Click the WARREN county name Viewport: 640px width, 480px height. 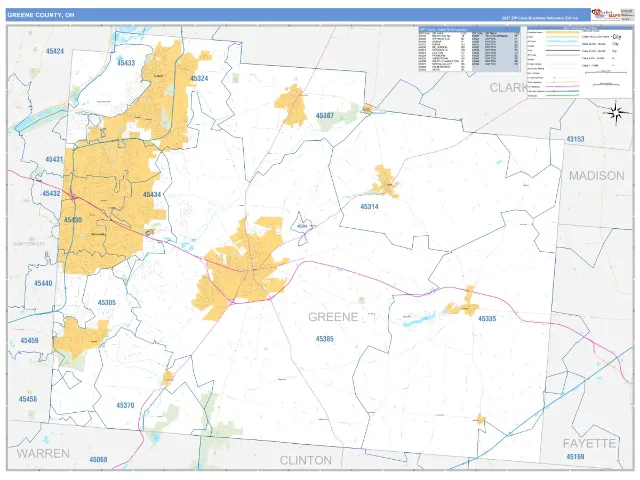click(x=43, y=453)
